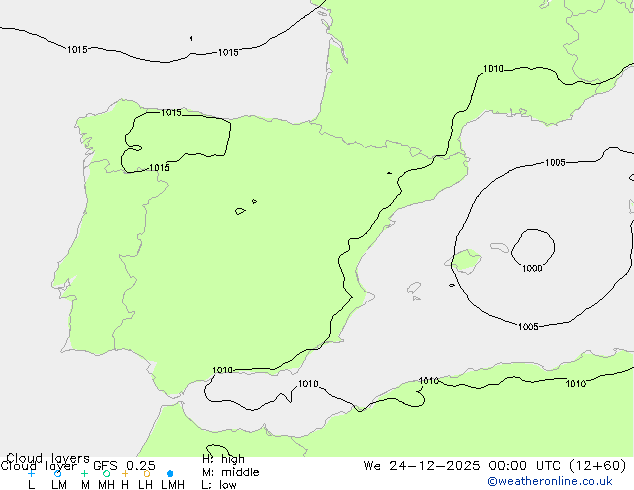Viewport: 634px width, 490px height.
Task: Open the weatheronline.co.uk copyright link
Action: pyautogui.click(x=550, y=481)
